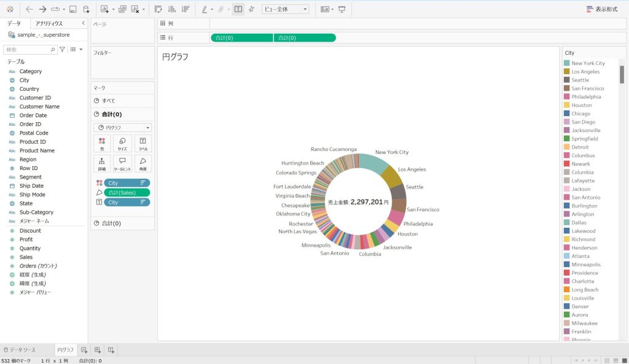Toggle the fix axes pin button
This screenshot has height=364, width=629.
tap(251, 9)
